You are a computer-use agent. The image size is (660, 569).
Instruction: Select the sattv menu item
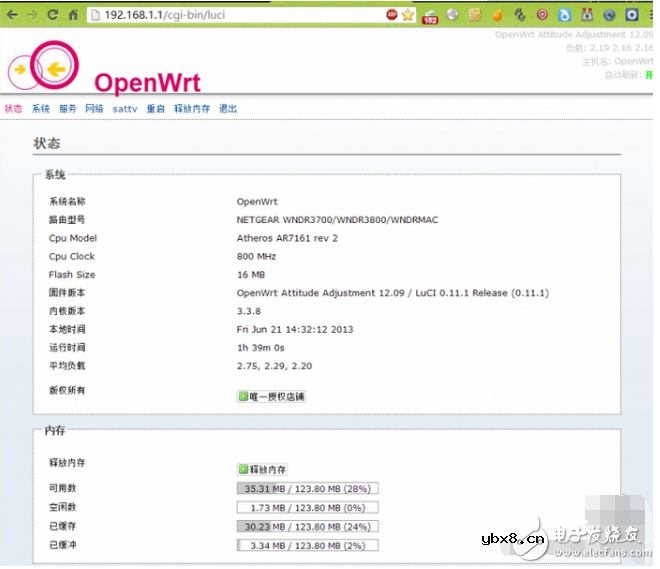[124, 109]
